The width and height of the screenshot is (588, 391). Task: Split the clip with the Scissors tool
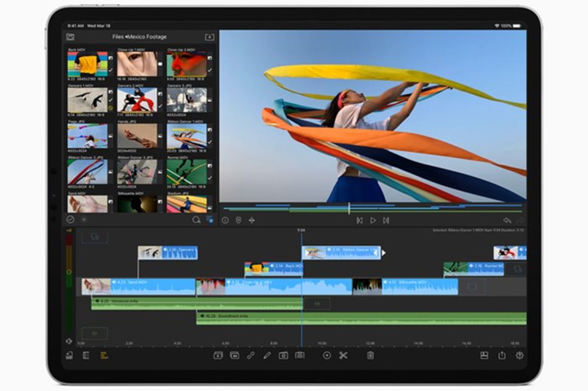(344, 356)
